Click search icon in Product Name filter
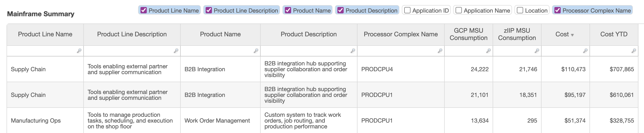The width and height of the screenshot is (644, 133). (256, 51)
